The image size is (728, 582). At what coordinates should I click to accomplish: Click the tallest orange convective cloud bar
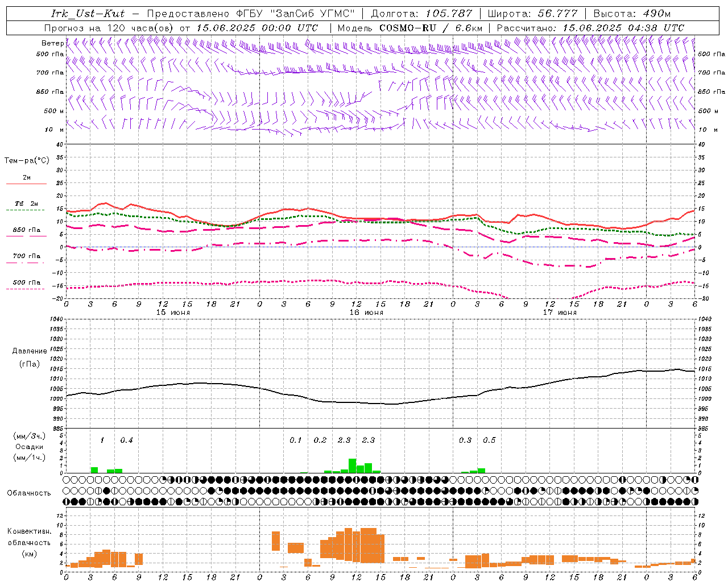click(x=368, y=546)
